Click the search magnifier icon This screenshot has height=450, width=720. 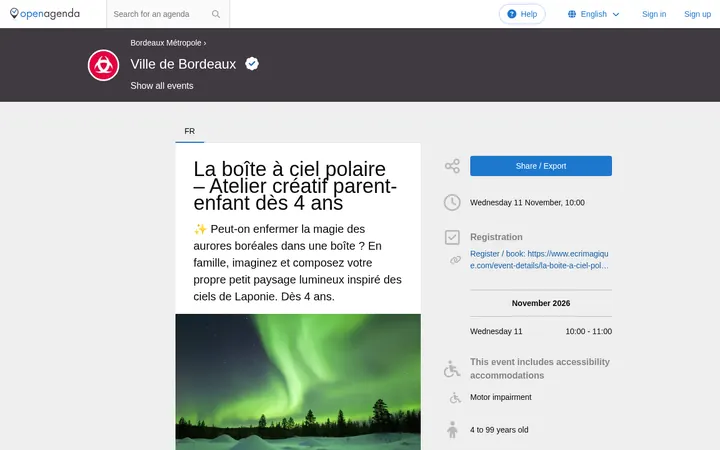click(x=216, y=14)
